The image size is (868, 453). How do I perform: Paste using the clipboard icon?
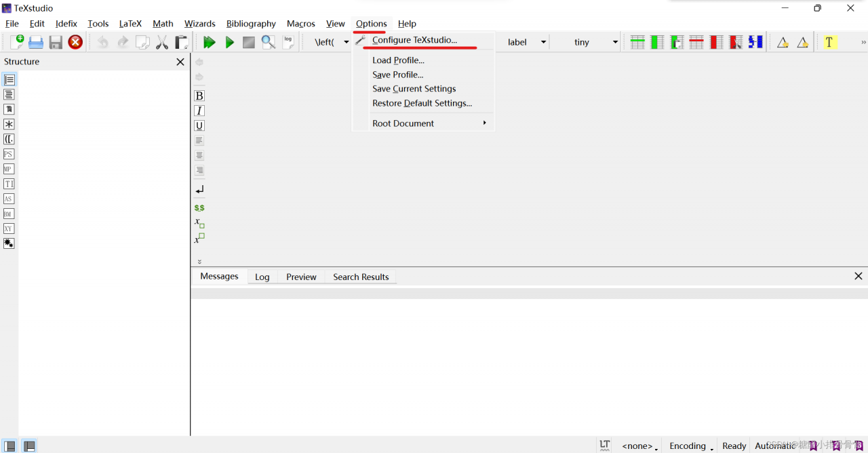point(182,42)
